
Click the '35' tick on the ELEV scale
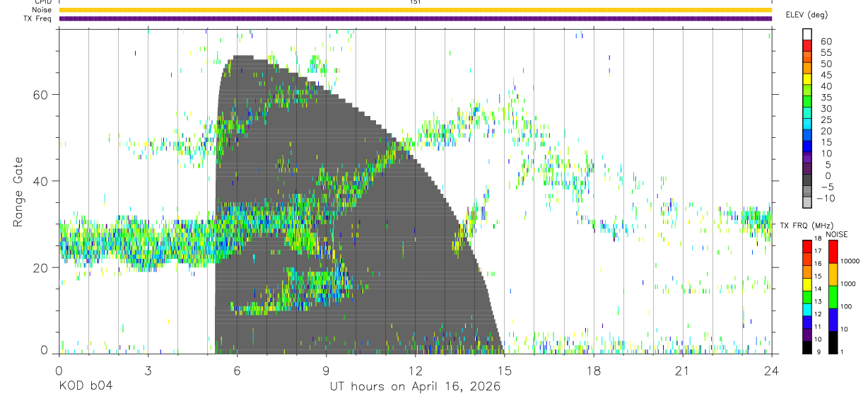(x=825, y=98)
